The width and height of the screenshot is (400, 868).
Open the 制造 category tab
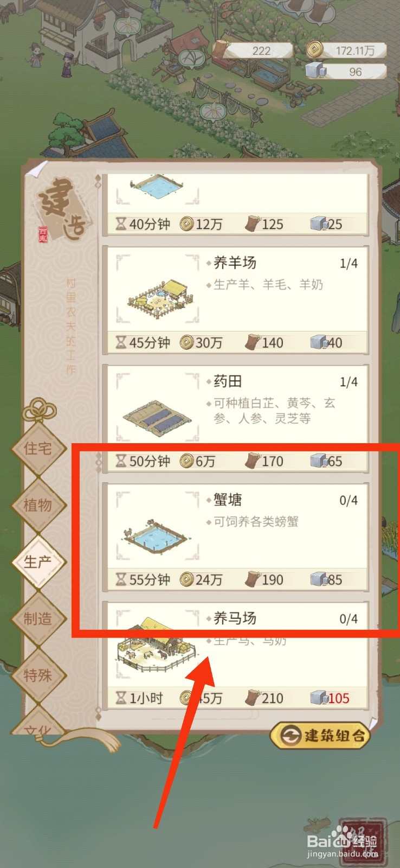click(38, 618)
